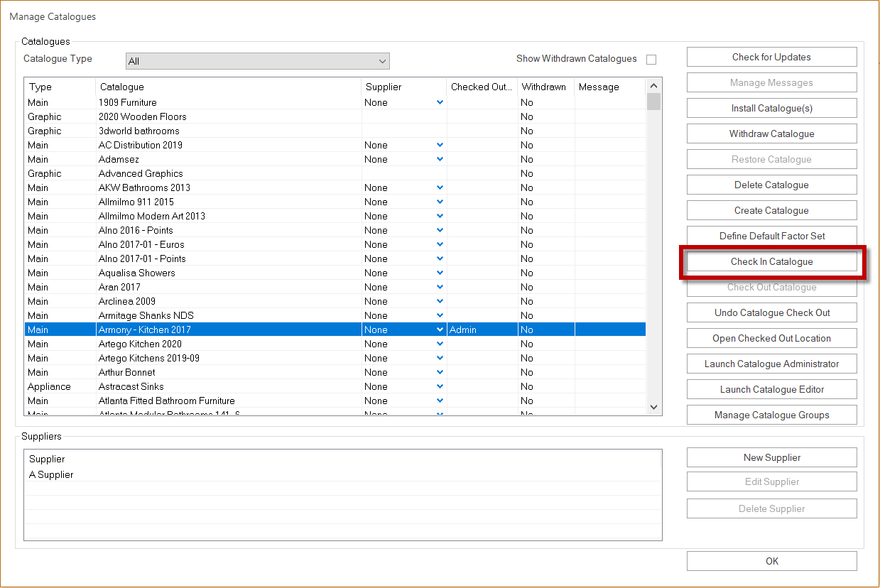Image resolution: width=880 pixels, height=588 pixels.
Task: Open Checked Out Location
Action: coord(771,338)
